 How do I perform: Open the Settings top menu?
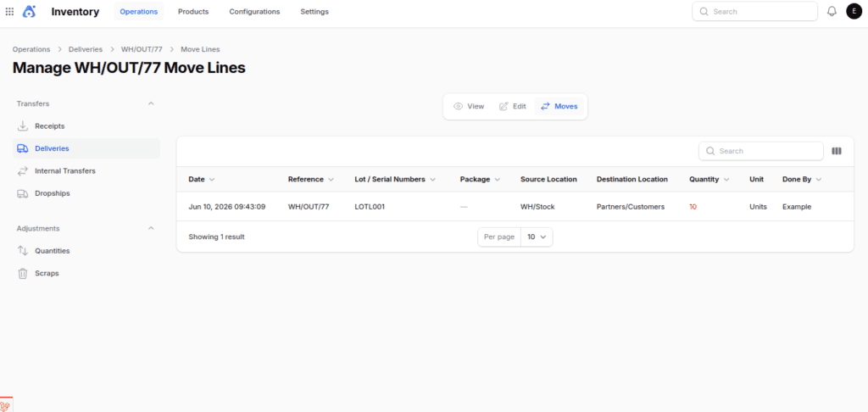click(314, 11)
